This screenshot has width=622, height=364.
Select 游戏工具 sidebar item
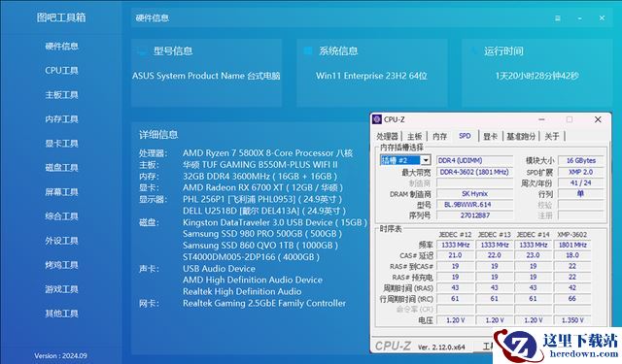point(61,289)
